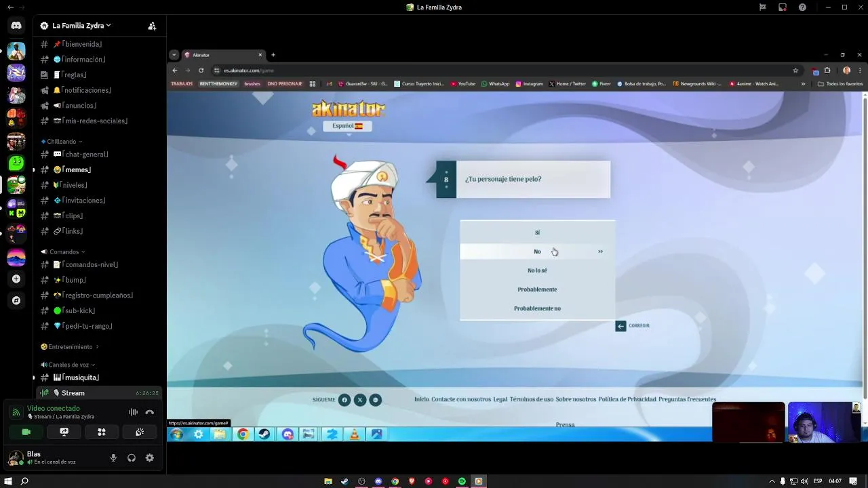This screenshot has height=488, width=868.
Task: Choose the Probablemente answer
Action: [x=537, y=289]
